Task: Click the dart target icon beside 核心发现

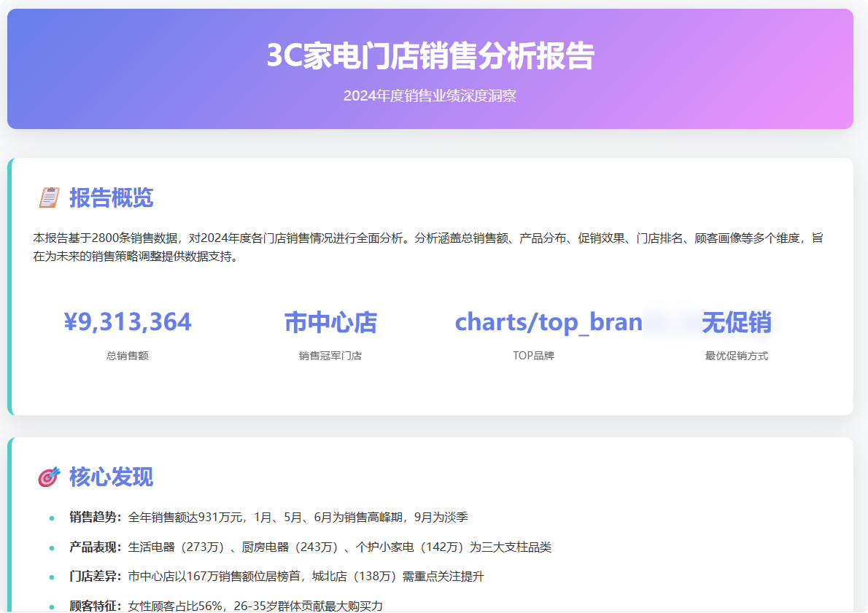Action: (x=48, y=477)
